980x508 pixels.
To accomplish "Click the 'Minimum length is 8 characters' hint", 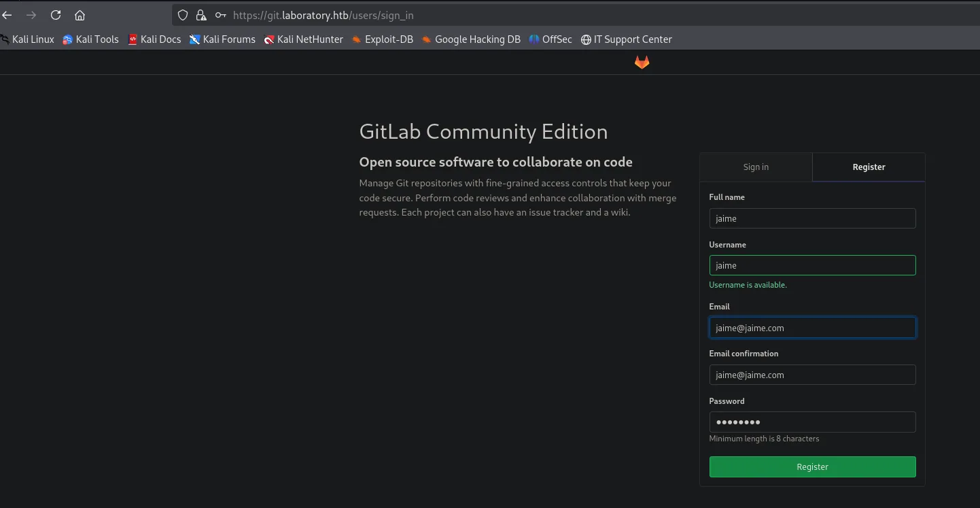I will click(764, 439).
